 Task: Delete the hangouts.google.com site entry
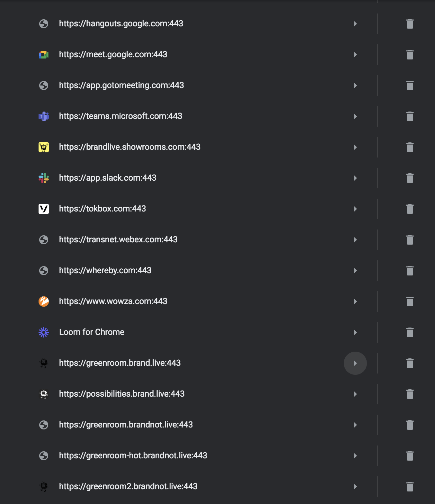[410, 24]
